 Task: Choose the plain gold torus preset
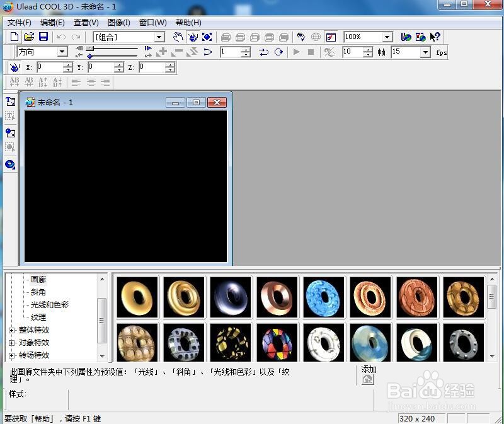pyautogui.click(x=137, y=297)
